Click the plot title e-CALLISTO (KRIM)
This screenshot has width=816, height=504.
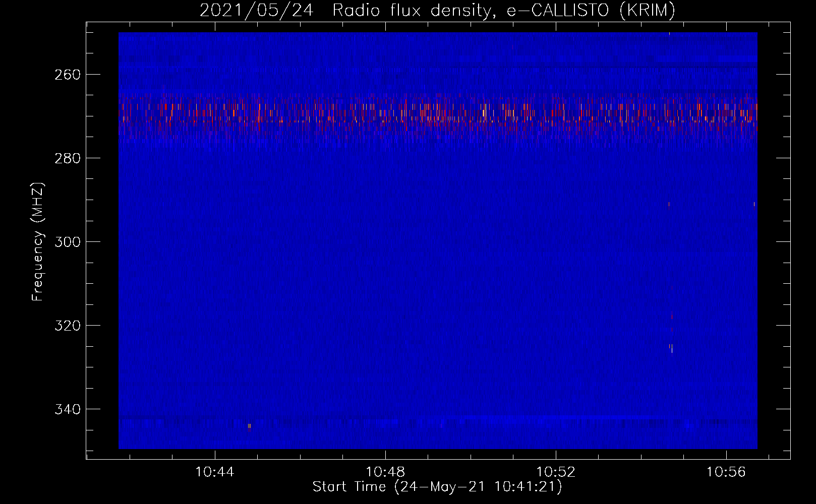pyautogui.click(x=591, y=10)
